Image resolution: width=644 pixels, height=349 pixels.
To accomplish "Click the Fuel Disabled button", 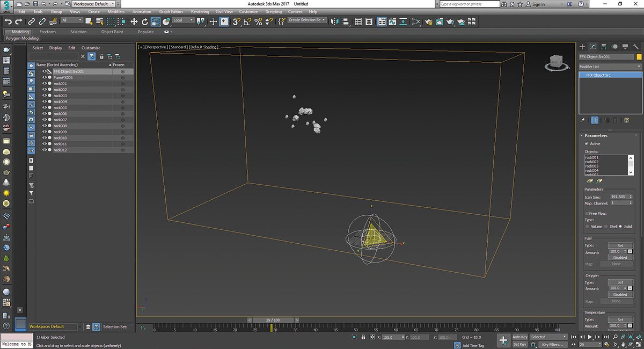I will (620, 258).
